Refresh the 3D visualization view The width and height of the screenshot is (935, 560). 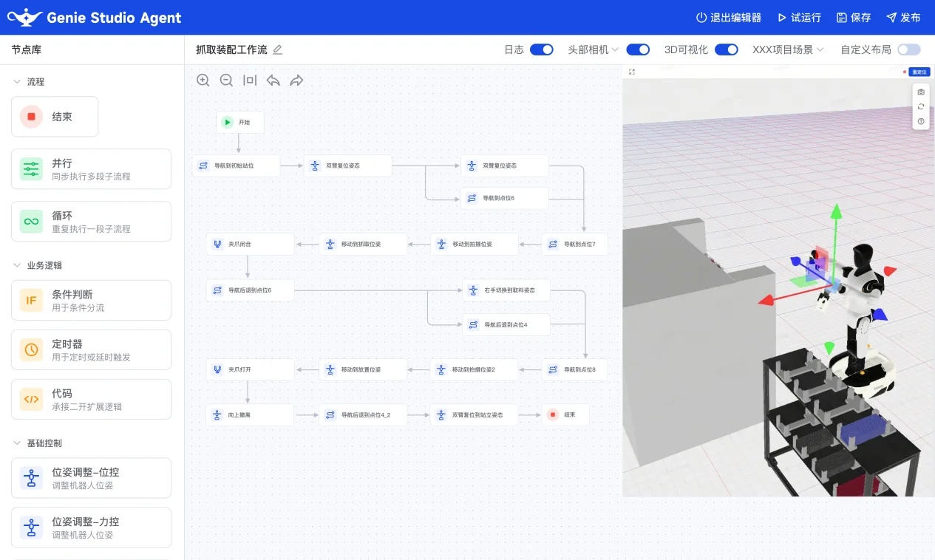921,106
